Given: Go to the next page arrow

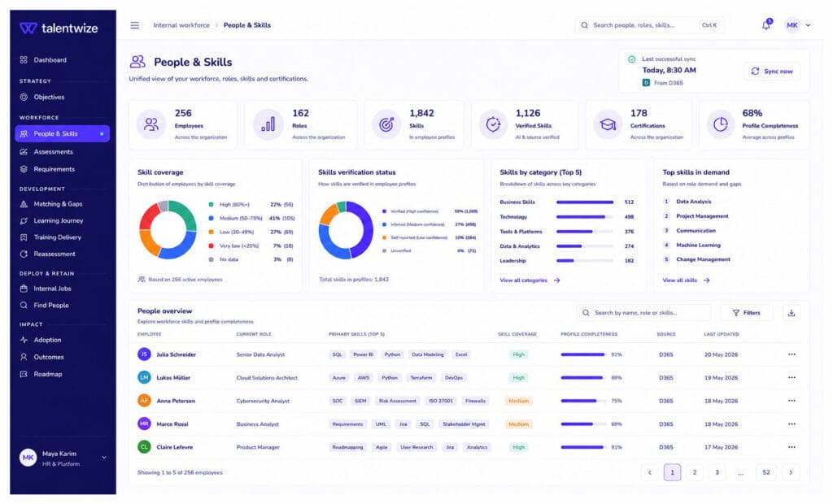Looking at the screenshot, I should pyautogui.click(x=791, y=472).
